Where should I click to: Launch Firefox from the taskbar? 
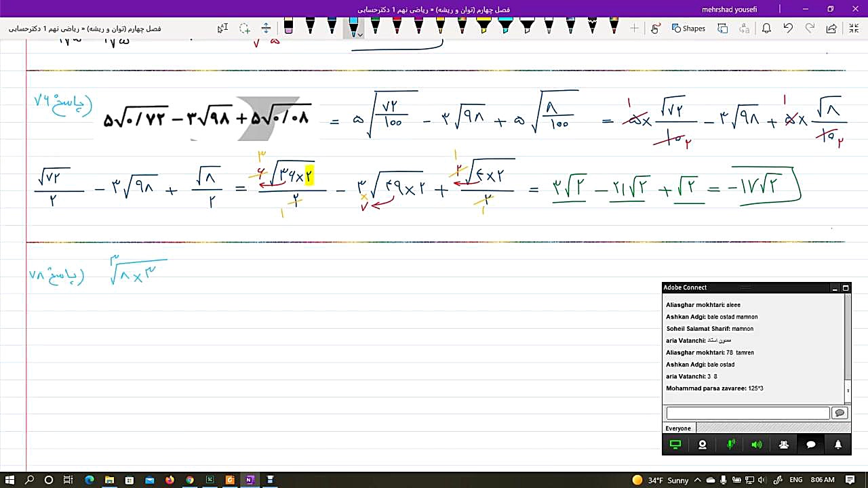coord(170,480)
